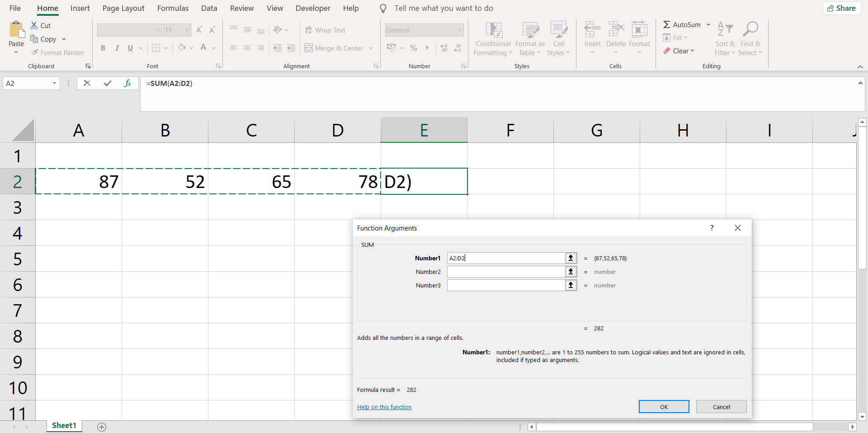
Task: Toggle underline formatting
Action: click(x=130, y=48)
